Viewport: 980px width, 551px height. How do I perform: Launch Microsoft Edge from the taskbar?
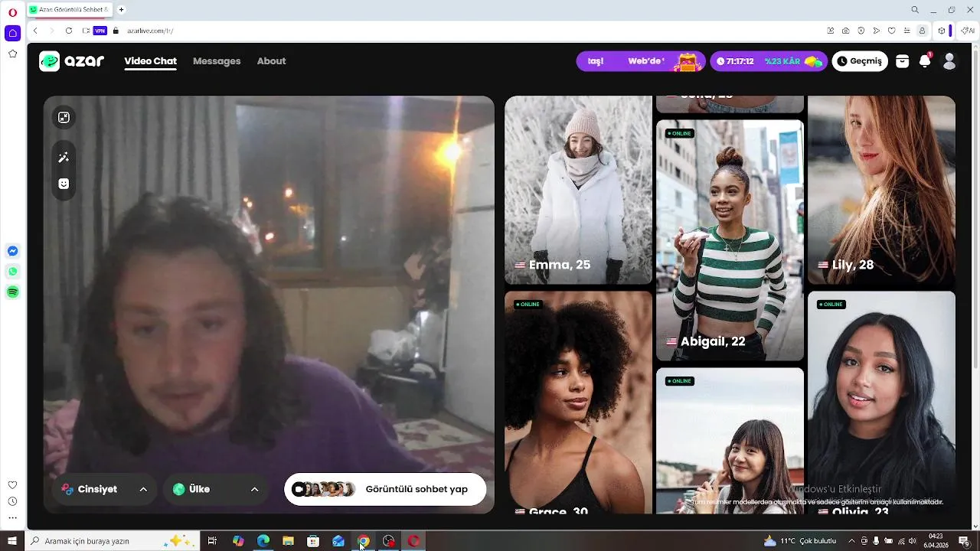(x=263, y=541)
